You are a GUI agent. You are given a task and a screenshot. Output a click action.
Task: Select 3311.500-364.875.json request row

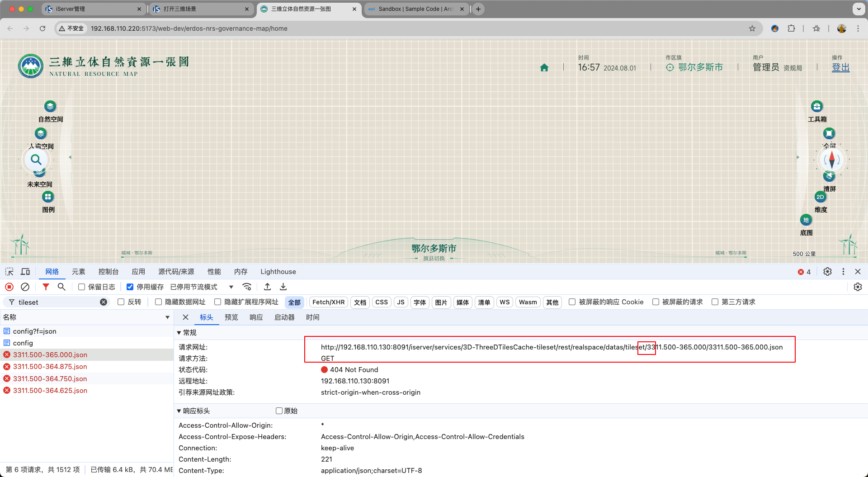point(87,367)
